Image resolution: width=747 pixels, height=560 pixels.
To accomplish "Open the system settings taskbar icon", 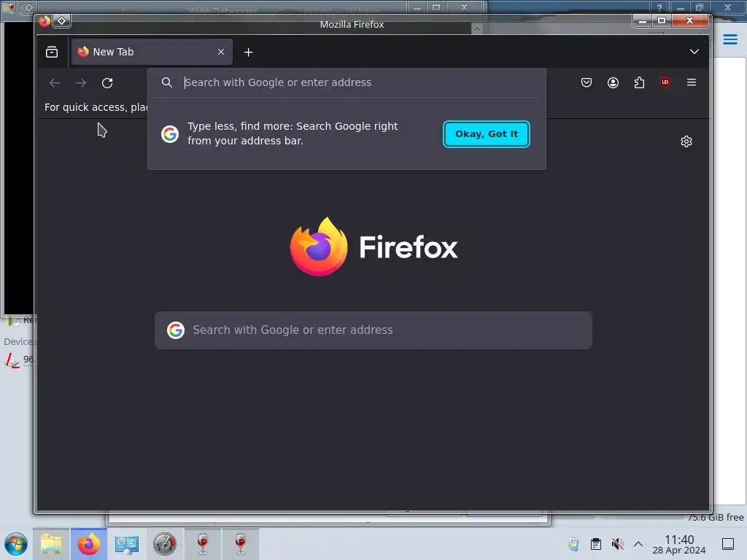I will click(x=127, y=544).
